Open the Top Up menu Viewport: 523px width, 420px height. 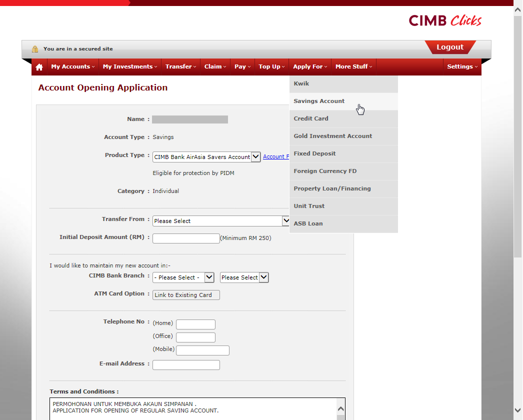pyautogui.click(x=271, y=66)
